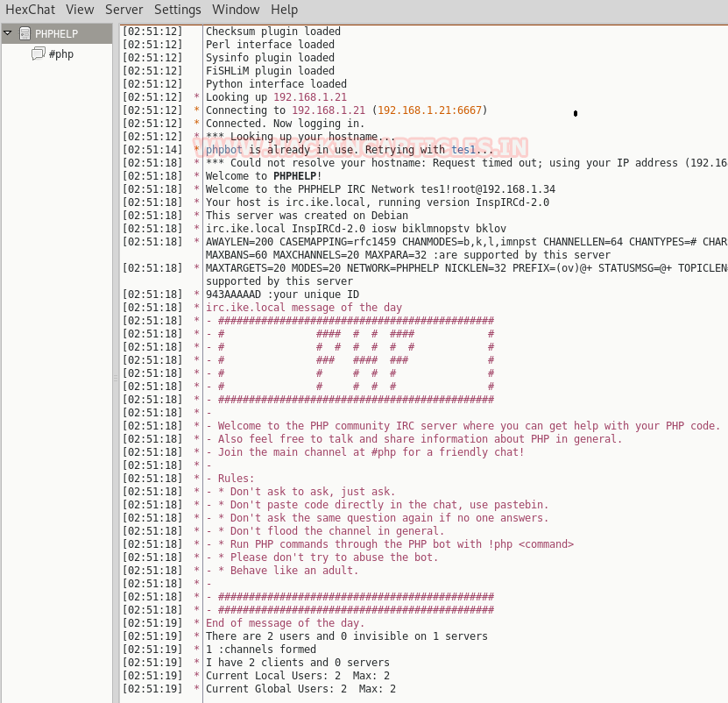Click 'Don't paste code directly' rule

click(389, 505)
